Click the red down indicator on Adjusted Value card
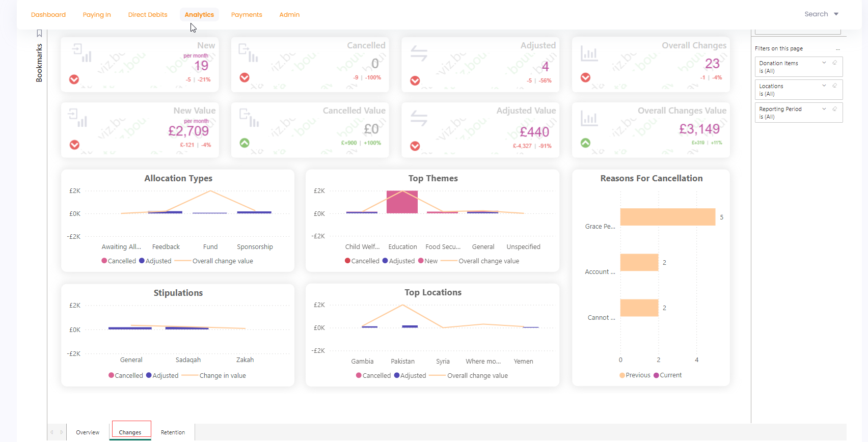This screenshot has width=868, height=442. 415,146
